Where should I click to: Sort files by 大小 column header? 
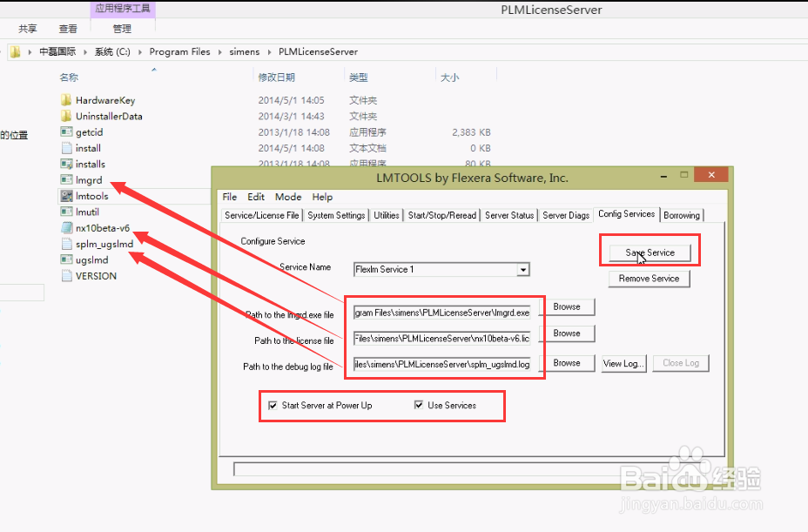[450, 77]
